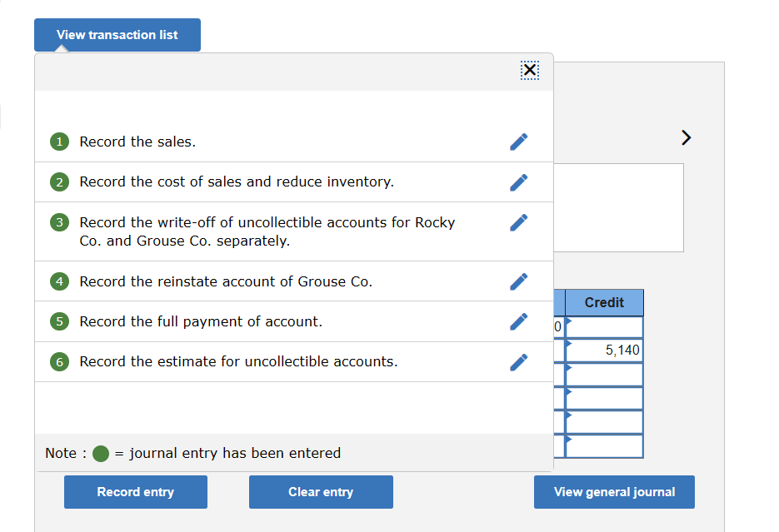The image size is (779, 532).
Task: Choose transaction 6 estimate for uncollectible accounts
Action: 238,361
